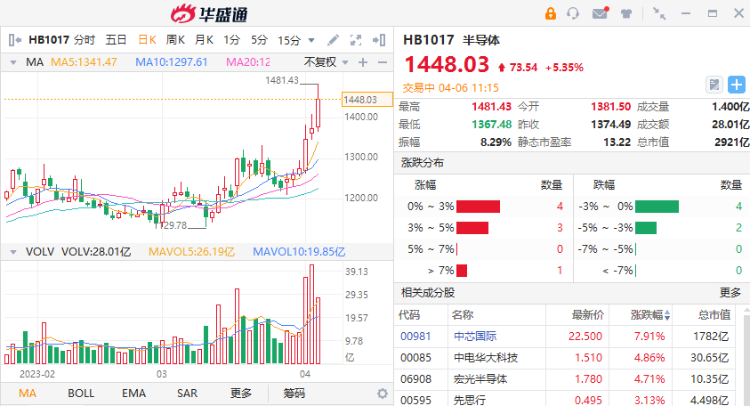Open indicator settings gear icon

(x=382, y=394)
